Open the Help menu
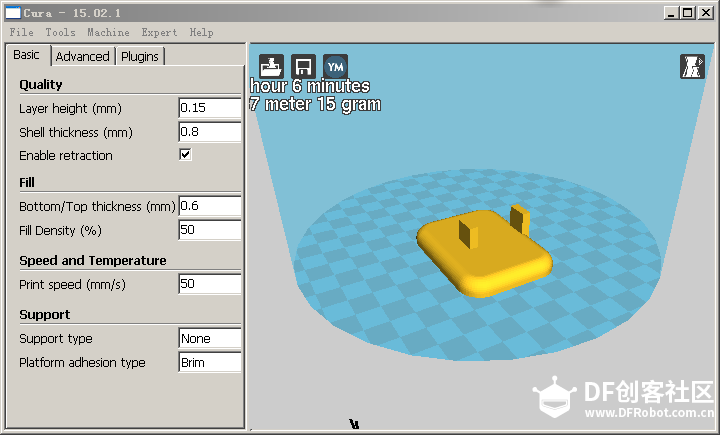 pos(201,32)
